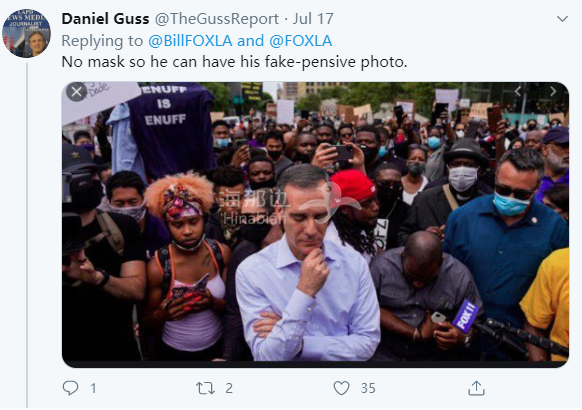582x410 pixels.
Task: Close the photo using the X icon
Action: [76, 92]
